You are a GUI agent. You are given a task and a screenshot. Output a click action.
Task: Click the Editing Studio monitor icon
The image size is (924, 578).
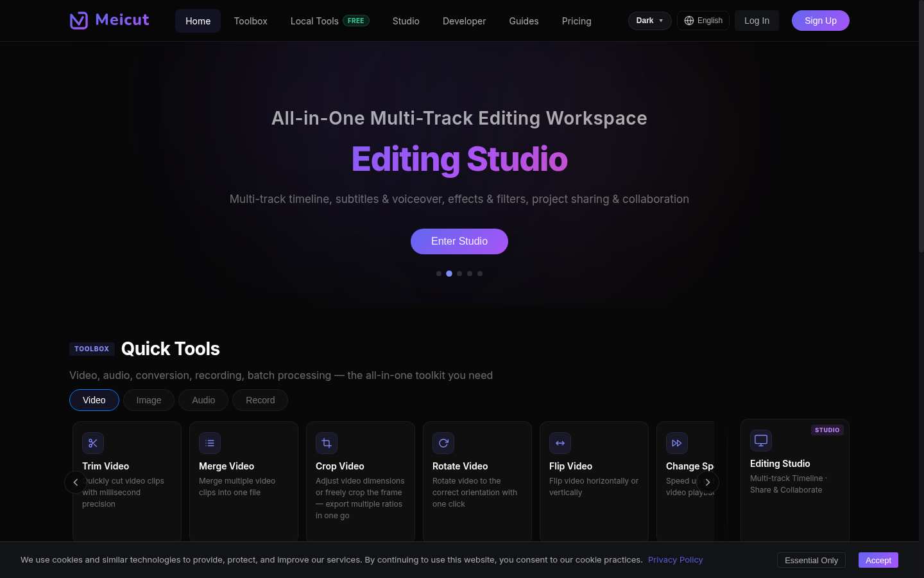[761, 441]
